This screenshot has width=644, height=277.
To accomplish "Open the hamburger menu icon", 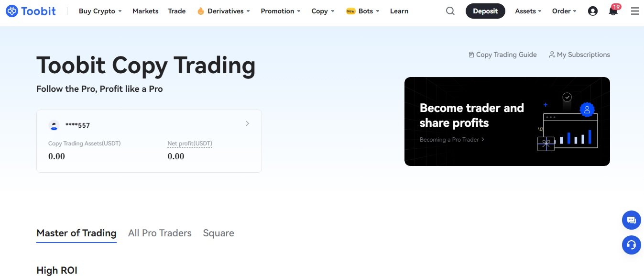I will pyautogui.click(x=635, y=11).
